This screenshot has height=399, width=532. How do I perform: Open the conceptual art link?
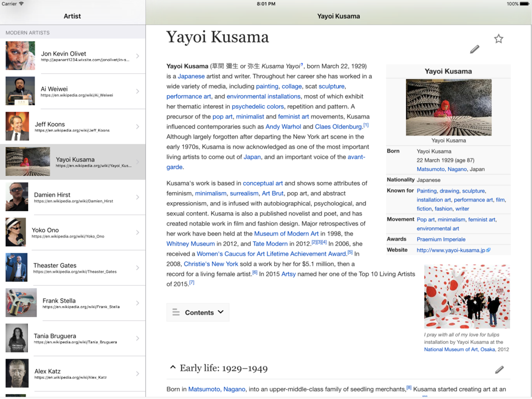point(263,183)
